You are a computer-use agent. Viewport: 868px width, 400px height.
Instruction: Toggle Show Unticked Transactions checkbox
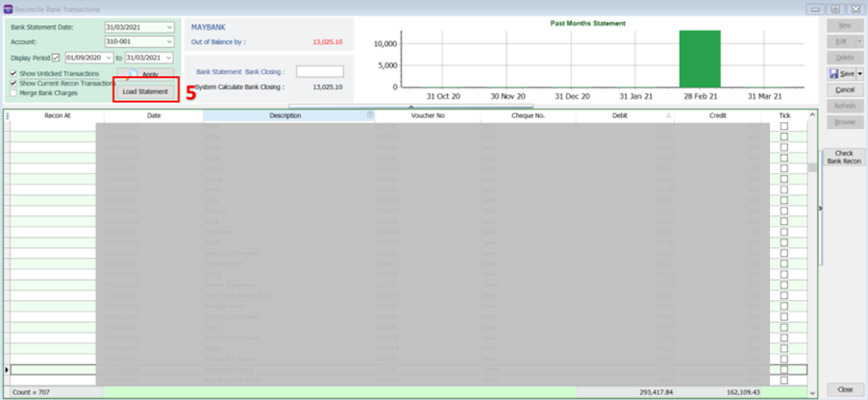13,73
